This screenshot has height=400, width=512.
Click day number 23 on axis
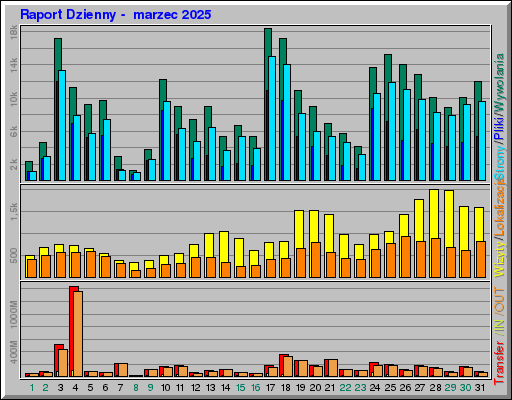click(360, 388)
